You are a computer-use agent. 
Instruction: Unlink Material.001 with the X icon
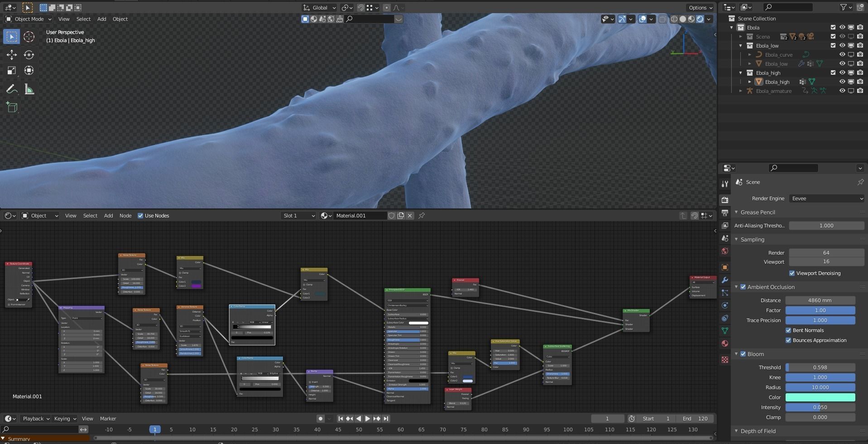(410, 216)
